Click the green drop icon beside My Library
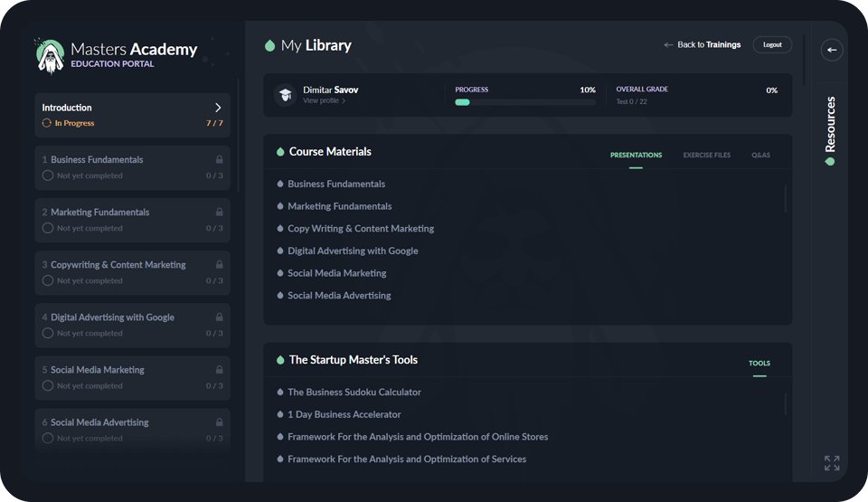Screen dimensions: 868x502 270,45
